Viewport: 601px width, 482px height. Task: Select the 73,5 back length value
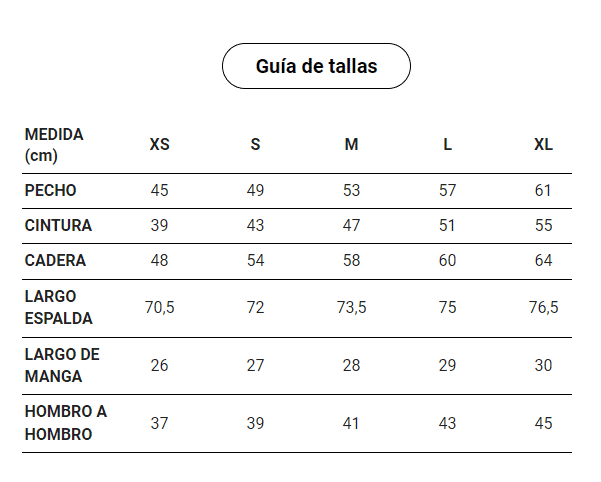[x=351, y=308]
